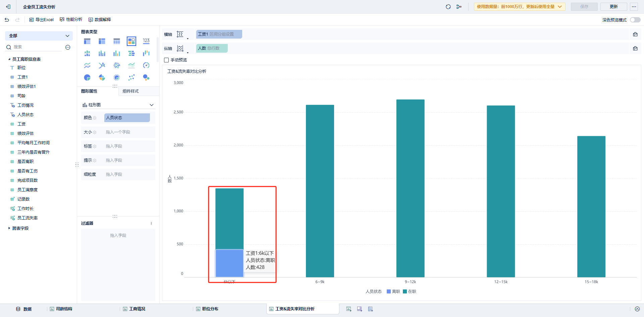The image size is (644, 317).
Task: Expand the 全部 table selector dropdown
Action: [x=39, y=36]
